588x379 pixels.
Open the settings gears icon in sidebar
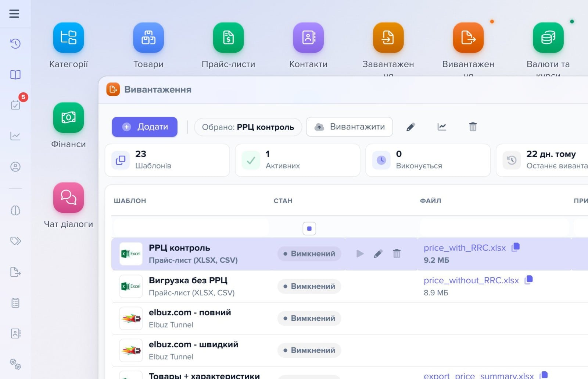[x=15, y=364]
